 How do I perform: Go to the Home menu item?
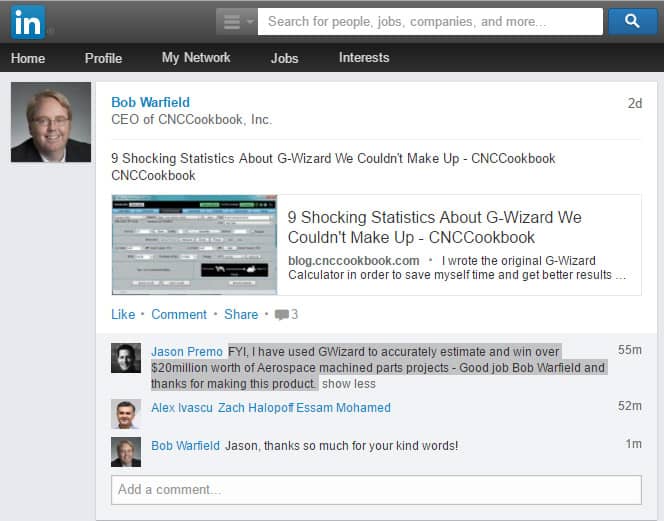point(28,58)
